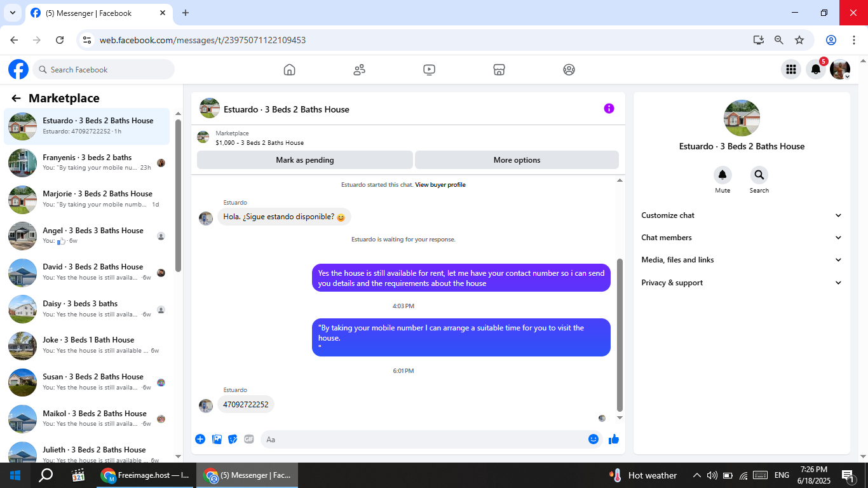Open the Maikol 3 Beds 2 Baths chat
Image resolution: width=868 pixels, height=488 pixels.
87,419
